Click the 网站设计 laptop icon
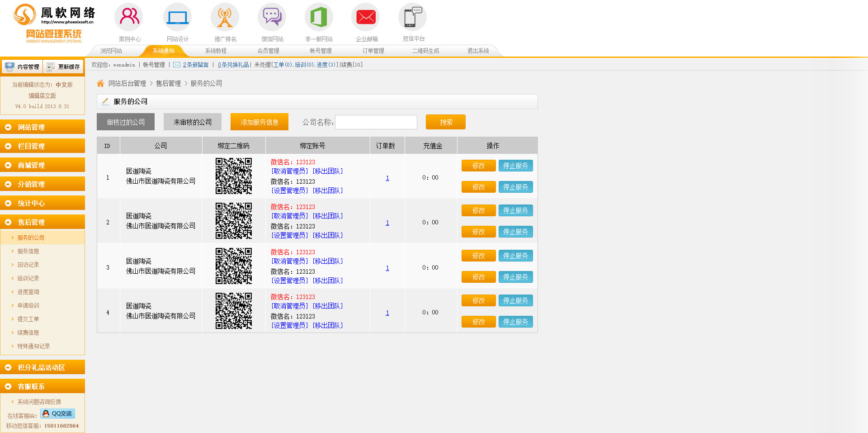The width and height of the screenshot is (868, 433). [x=177, y=17]
